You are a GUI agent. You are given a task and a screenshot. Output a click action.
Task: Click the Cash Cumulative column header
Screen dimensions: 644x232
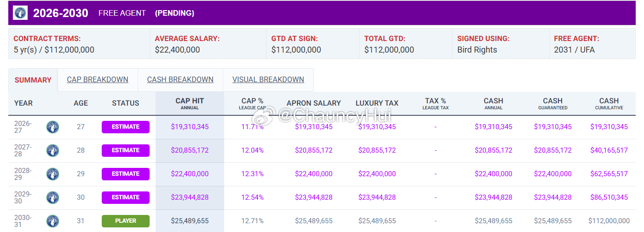pos(609,103)
